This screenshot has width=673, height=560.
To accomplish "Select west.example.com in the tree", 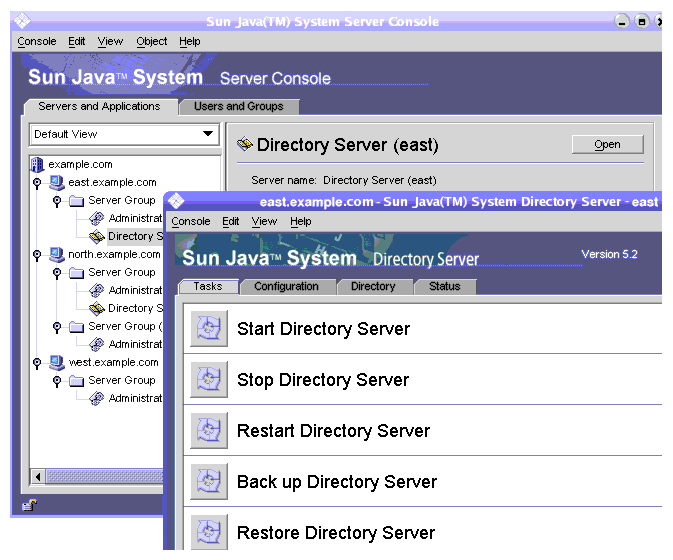I will pos(113,363).
